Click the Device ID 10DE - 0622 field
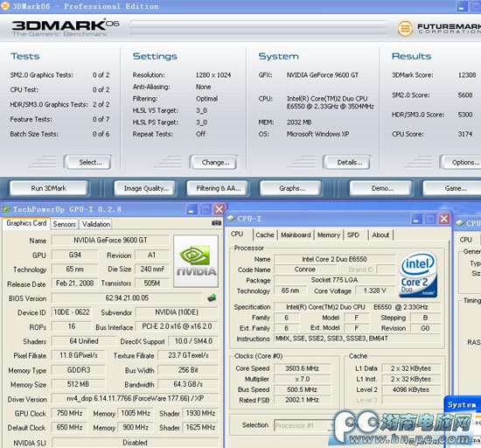Viewport: 481px width, 448px height. pyautogui.click(x=72, y=312)
